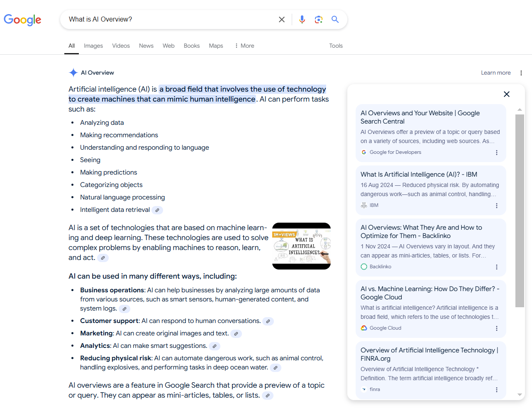The image size is (532, 408).
Task: Open AI Overview three-dot options menu
Action: [x=521, y=73]
